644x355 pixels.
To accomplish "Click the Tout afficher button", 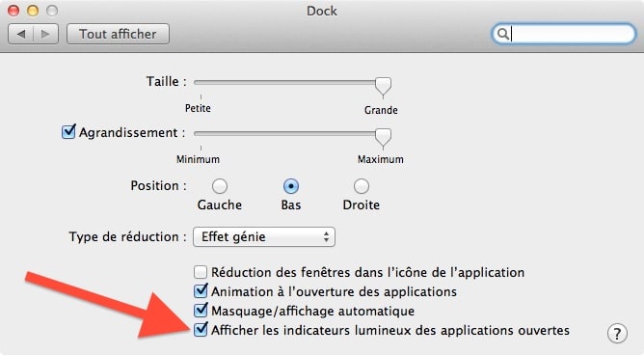I will pyautogui.click(x=118, y=34).
